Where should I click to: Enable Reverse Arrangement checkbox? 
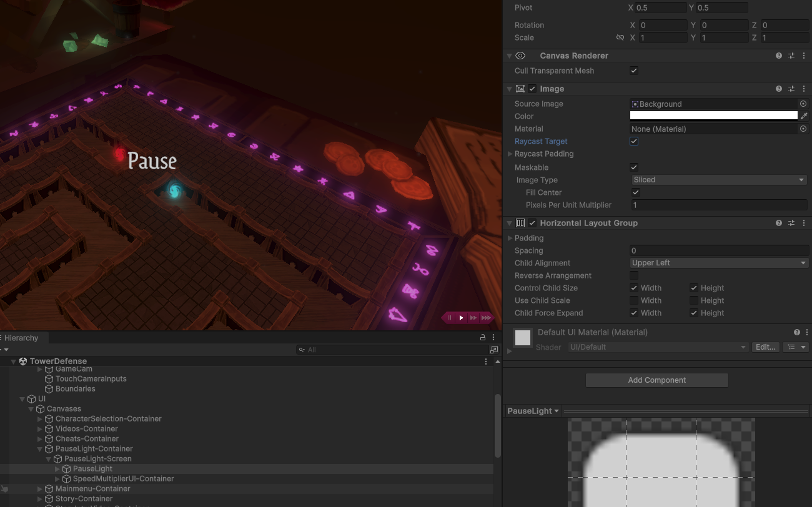tap(634, 275)
